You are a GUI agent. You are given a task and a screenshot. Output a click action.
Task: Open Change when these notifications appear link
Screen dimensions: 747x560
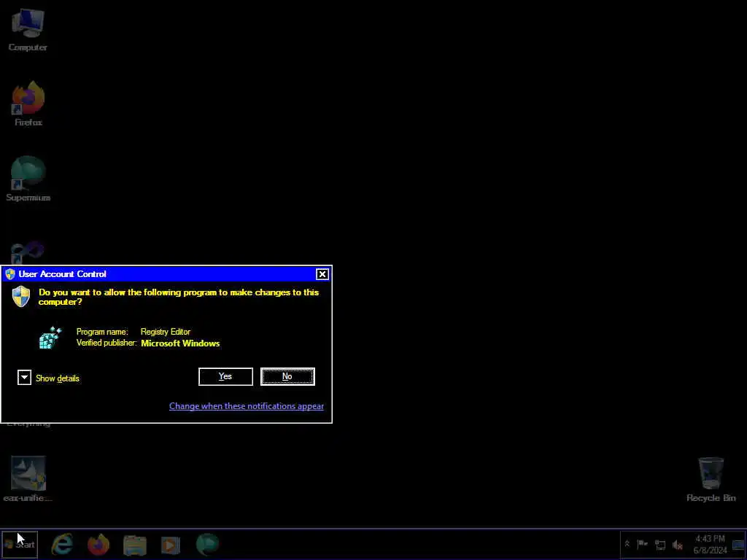tap(247, 405)
